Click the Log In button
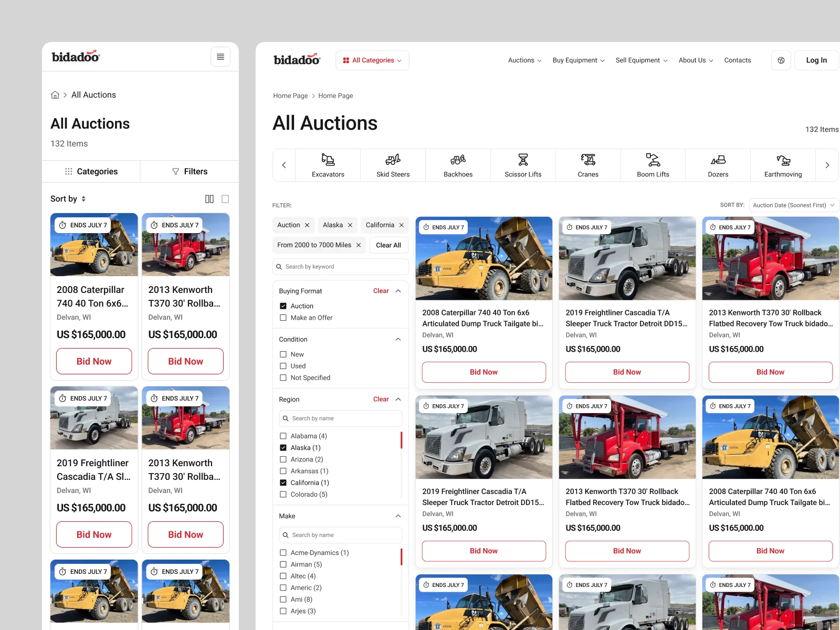 pos(816,60)
